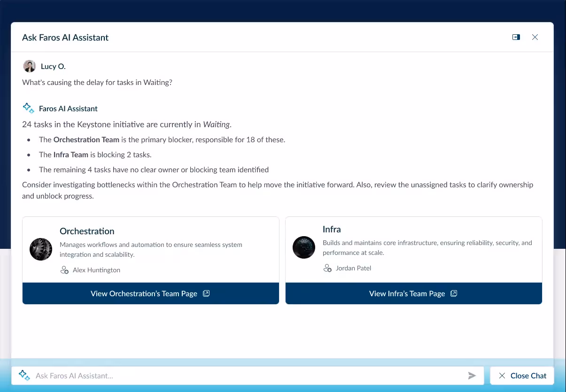Click the team lead icon beside Jordan Patel
566x392 pixels.
(x=327, y=268)
